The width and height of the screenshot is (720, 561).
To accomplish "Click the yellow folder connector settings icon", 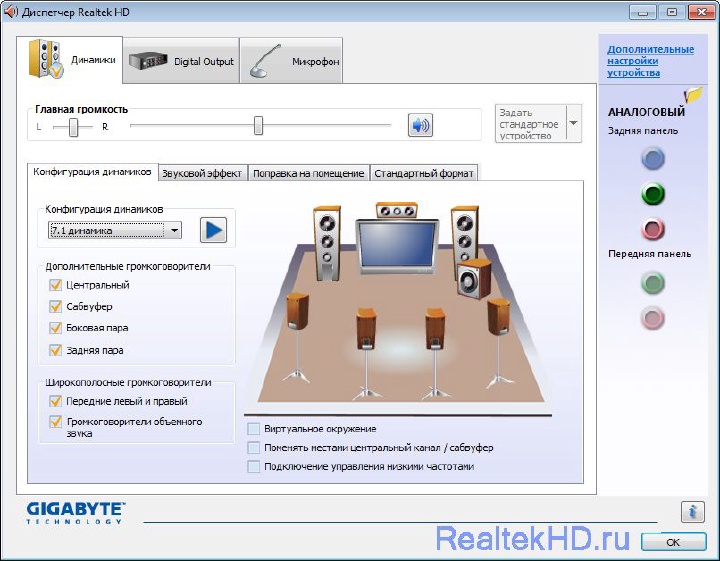I will [x=693, y=95].
